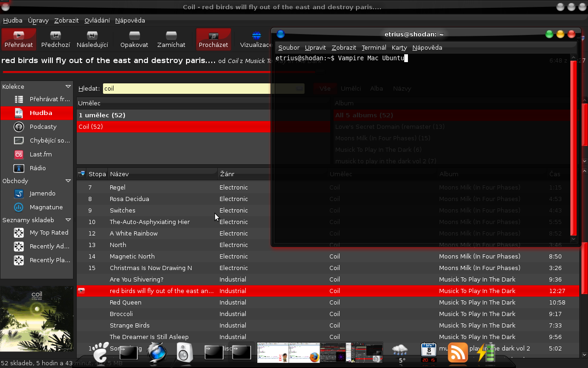The width and height of the screenshot is (588, 368).
Task: Open the GNOME foot menu in dock
Action: click(101, 352)
